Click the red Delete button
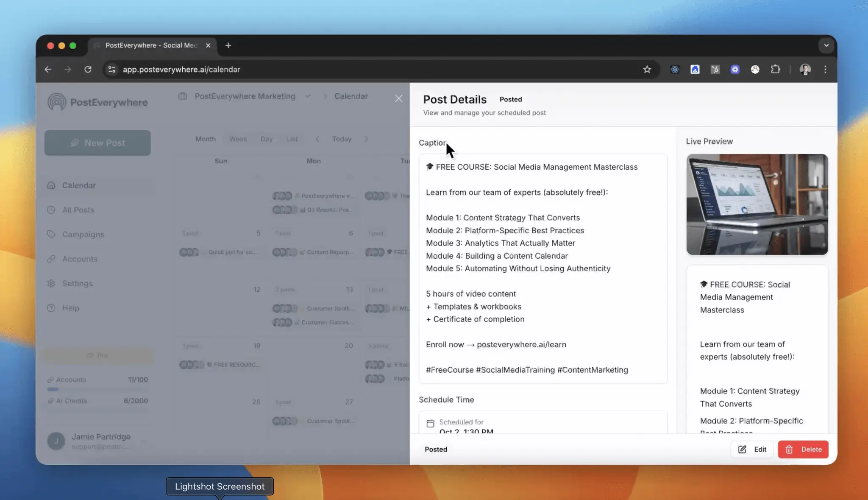The image size is (868, 500). [803, 450]
